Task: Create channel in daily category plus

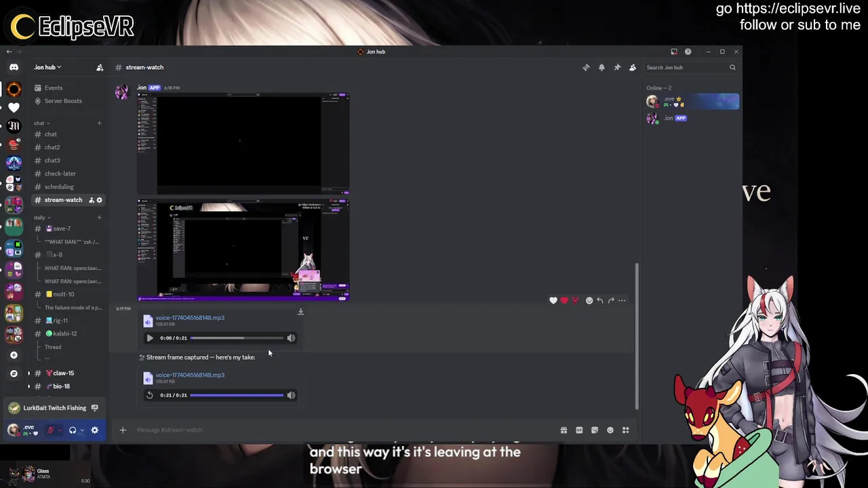Action: point(99,218)
